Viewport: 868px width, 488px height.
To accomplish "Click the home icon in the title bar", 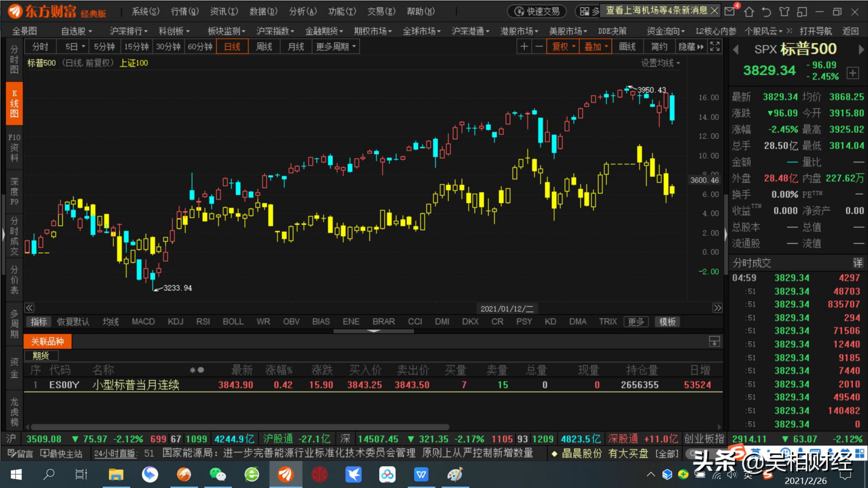I will pyautogui.click(x=749, y=12).
